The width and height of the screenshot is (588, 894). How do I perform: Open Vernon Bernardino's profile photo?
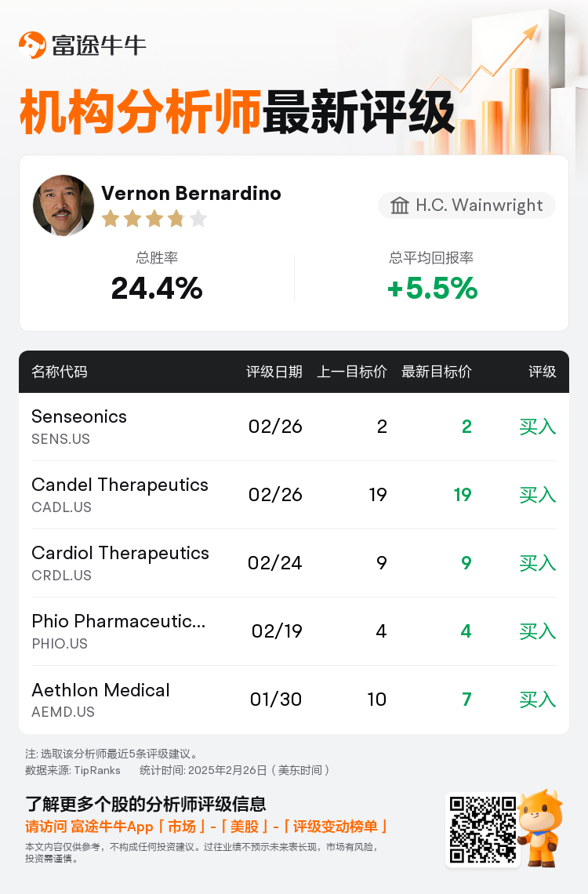[64, 205]
